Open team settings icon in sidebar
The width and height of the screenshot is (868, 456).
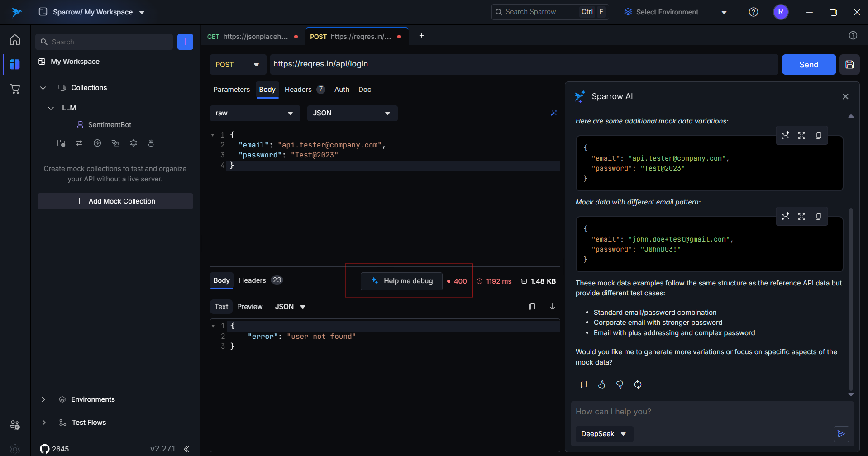click(15, 425)
